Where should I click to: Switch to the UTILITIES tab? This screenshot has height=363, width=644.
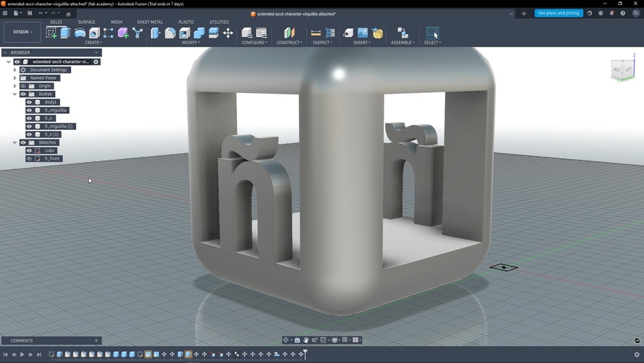pyautogui.click(x=219, y=22)
